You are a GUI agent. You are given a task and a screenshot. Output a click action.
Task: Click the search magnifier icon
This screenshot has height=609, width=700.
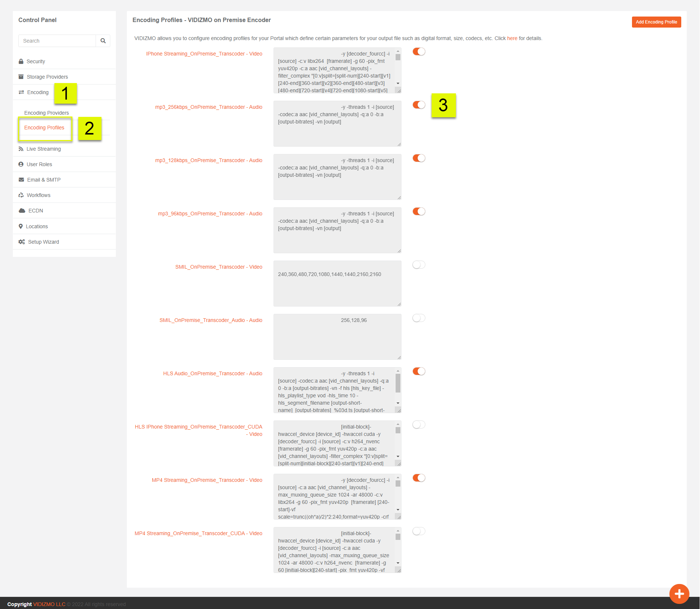103,41
